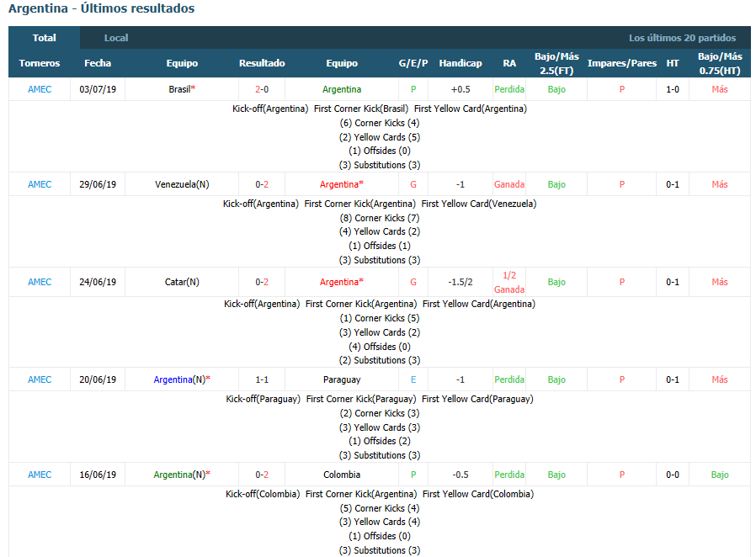The height and width of the screenshot is (557, 756).
Task: Select HT score 0-0
Action: (x=673, y=475)
